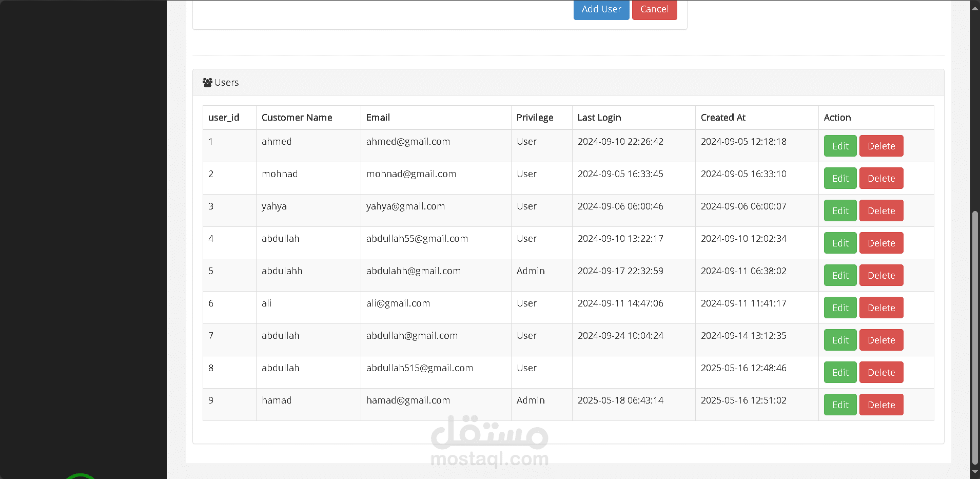Edit user abdullah@gmail.com

click(840, 340)
